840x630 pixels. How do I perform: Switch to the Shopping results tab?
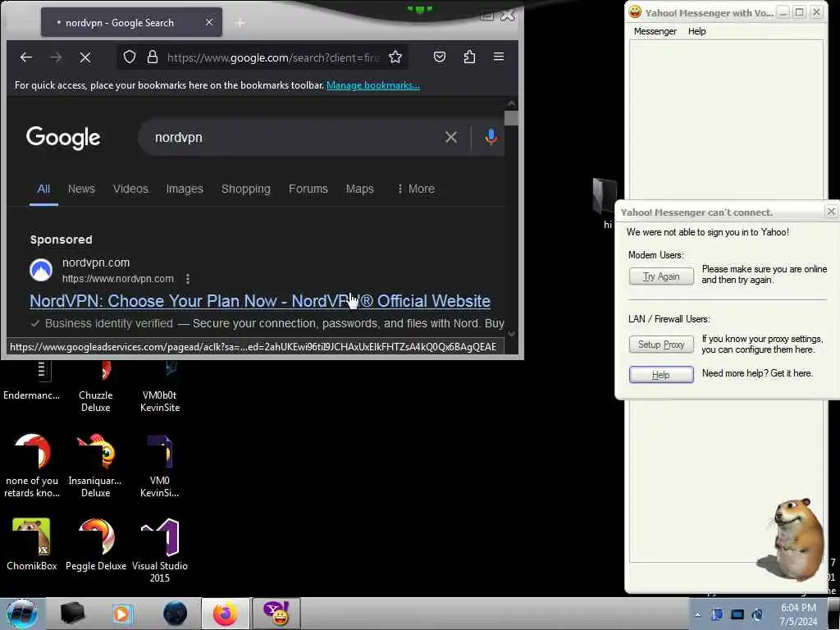click(246, 189)
